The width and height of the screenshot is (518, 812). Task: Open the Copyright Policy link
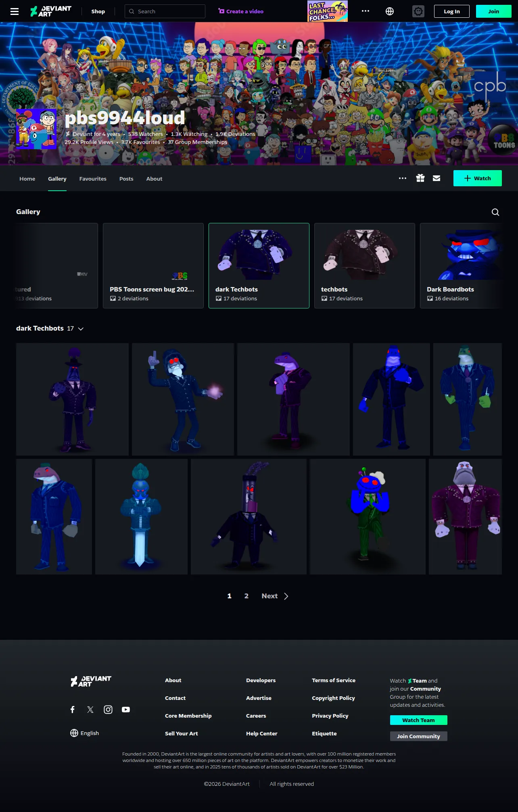[x=334, y=698]
